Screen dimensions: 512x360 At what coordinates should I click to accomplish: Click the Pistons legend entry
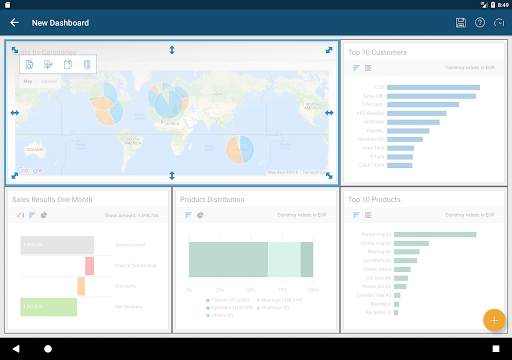(x=228, y=300)
